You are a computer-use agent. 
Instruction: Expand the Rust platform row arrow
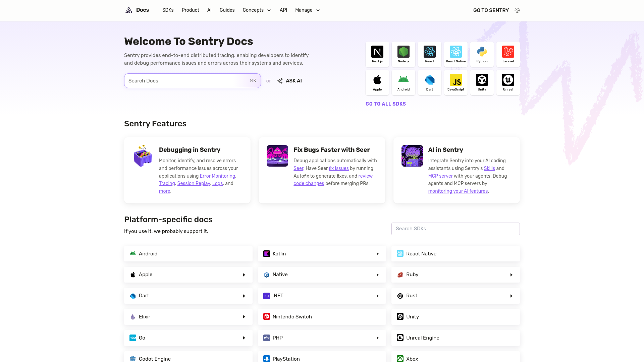point(512,296)
